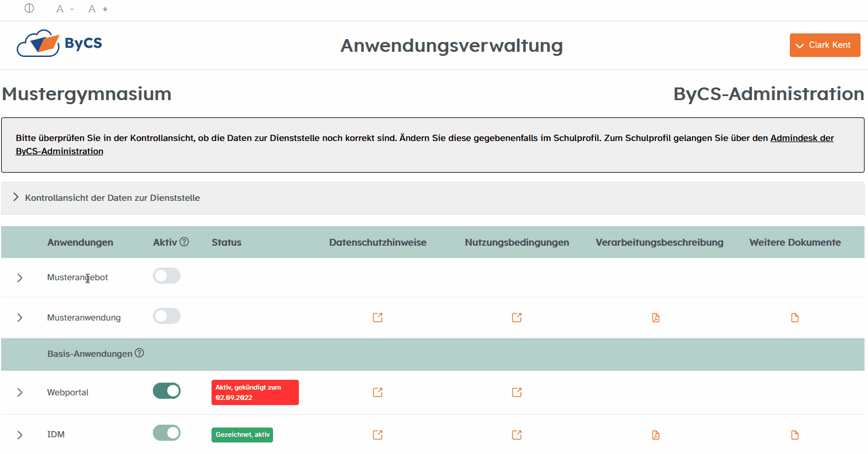Open Musteranwendung Nutzungsbedingungen external link icon
The width and height of the screenshot is (868, 454).
click(x=517, y=318)
